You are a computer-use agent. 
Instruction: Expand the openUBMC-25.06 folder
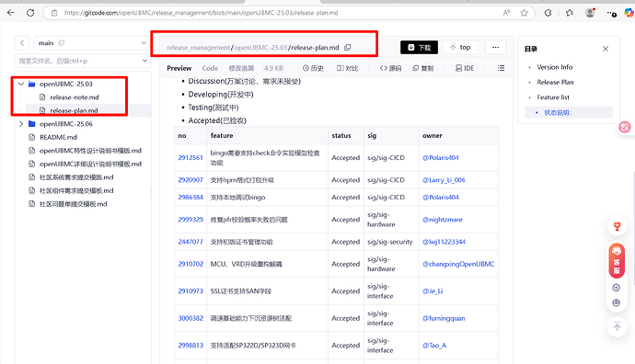coord(21,124)
